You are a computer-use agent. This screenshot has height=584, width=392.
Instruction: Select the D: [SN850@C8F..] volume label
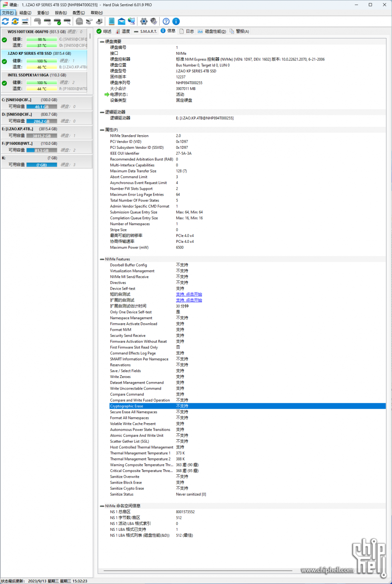pos(17,114)
